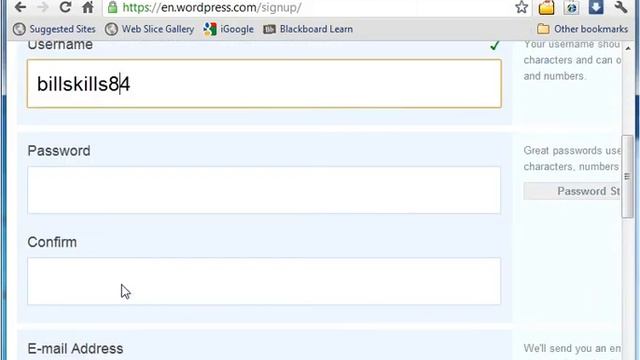640x360 pixels.
Task: Click the 'E-mail Address' label
Action: (76, 349)
